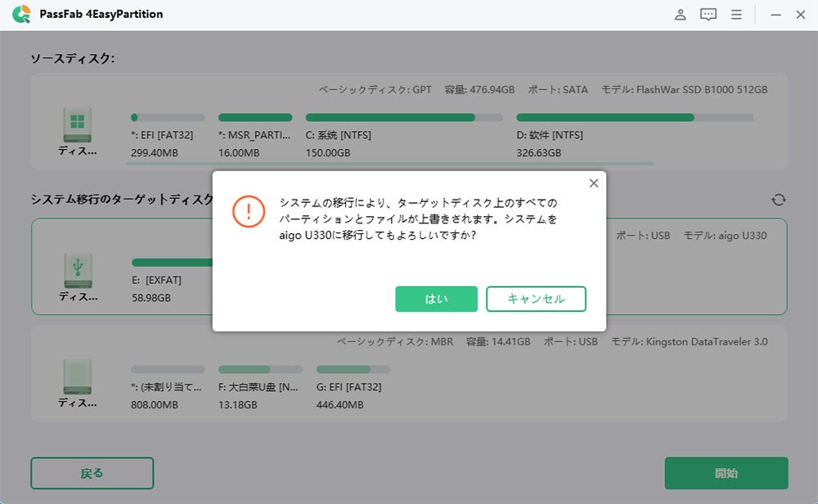This screenshot has height=504, width=818.
Task: Click the キャンセル button
Action: pos(536,299)
